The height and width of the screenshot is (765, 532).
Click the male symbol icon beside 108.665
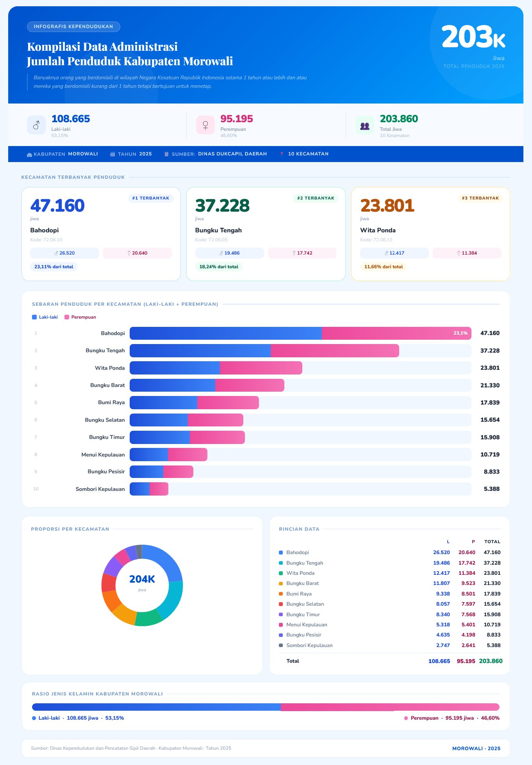[36, 125]
